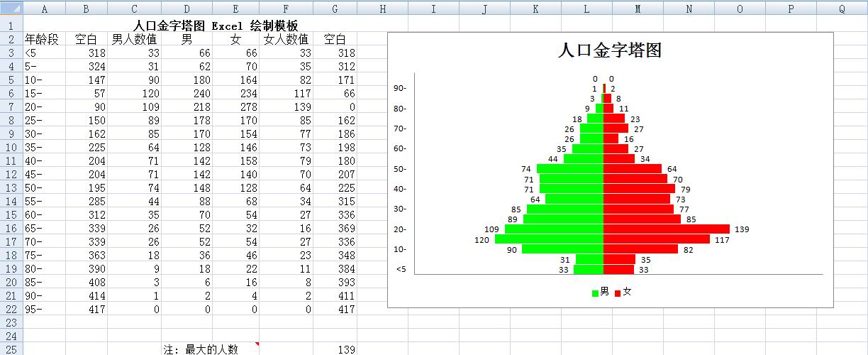Screen dimensions: 868x355
Task: Select row 12 header
Action: coord(11,174)
